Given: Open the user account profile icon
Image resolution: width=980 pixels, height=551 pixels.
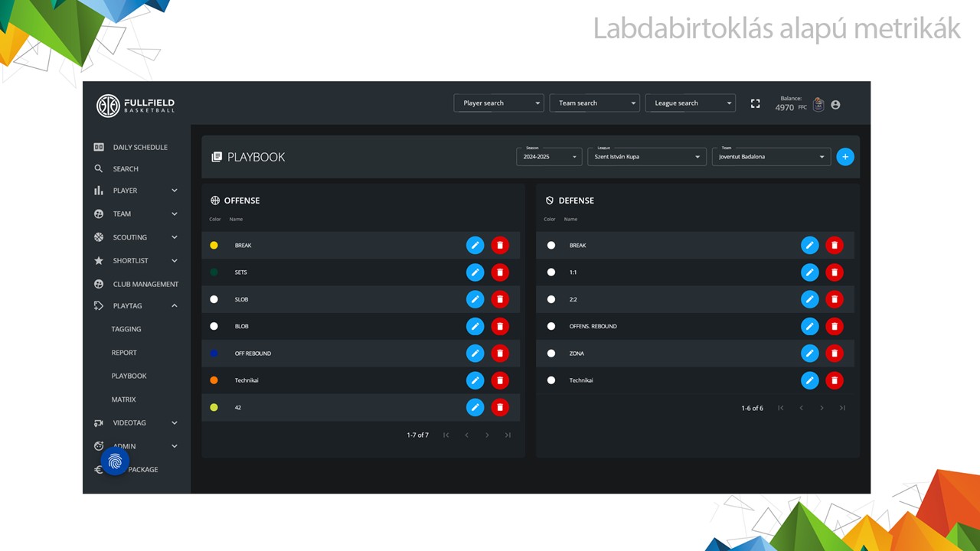Looking at the screenshot, I should pyautogui.click(x=835, y=105).
